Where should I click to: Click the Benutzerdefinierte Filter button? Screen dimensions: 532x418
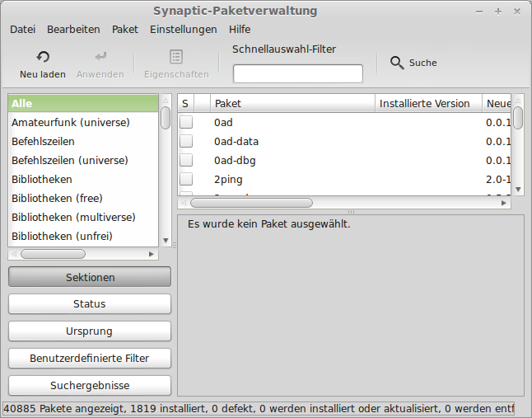(x=90, y=358)
